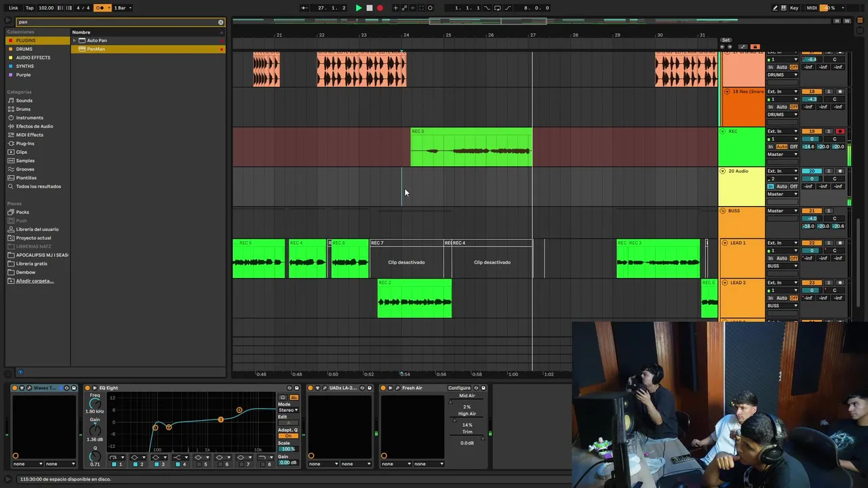Screen dimensions: 868x488
Task: Fold the REC track using its arrow
Action: coord(723,131)
